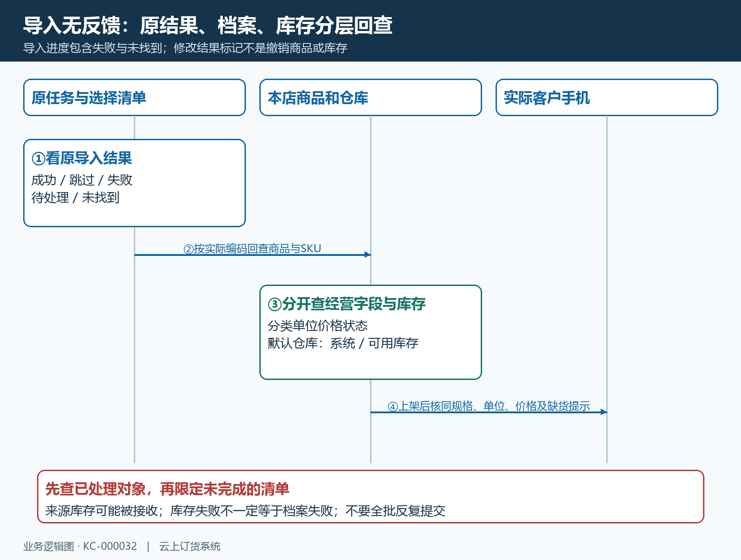Select the '实际客户手机' lane header

coord(607,98)
